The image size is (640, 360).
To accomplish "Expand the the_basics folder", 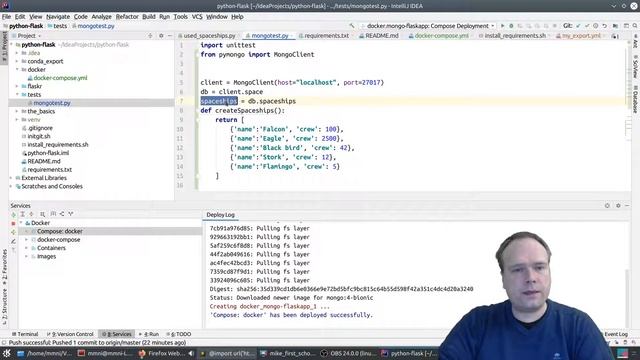I will 17,111.
